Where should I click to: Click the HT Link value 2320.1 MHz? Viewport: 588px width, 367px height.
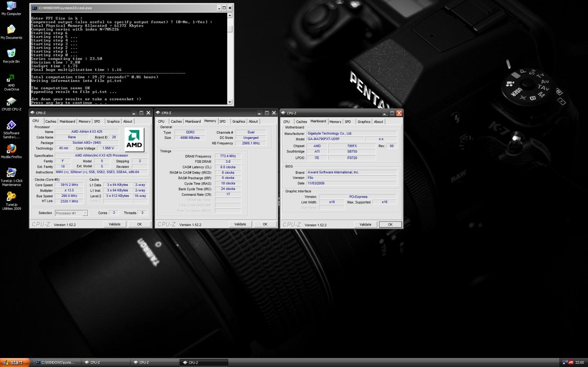69,201
